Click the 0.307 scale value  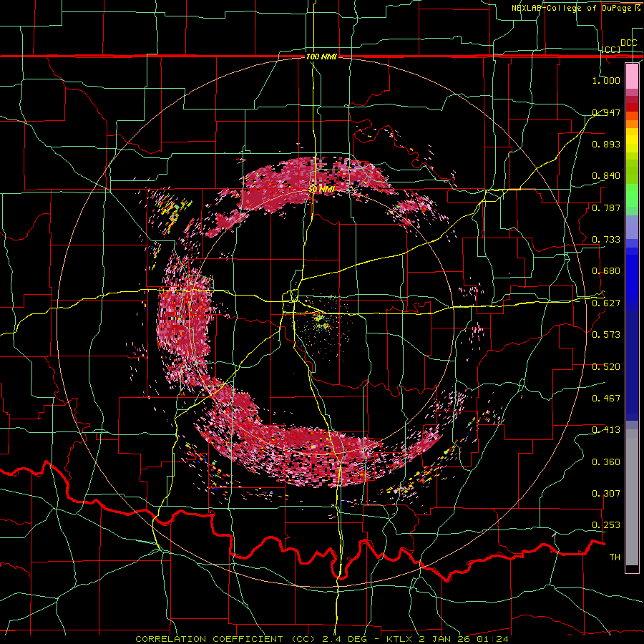click(606, 493)
